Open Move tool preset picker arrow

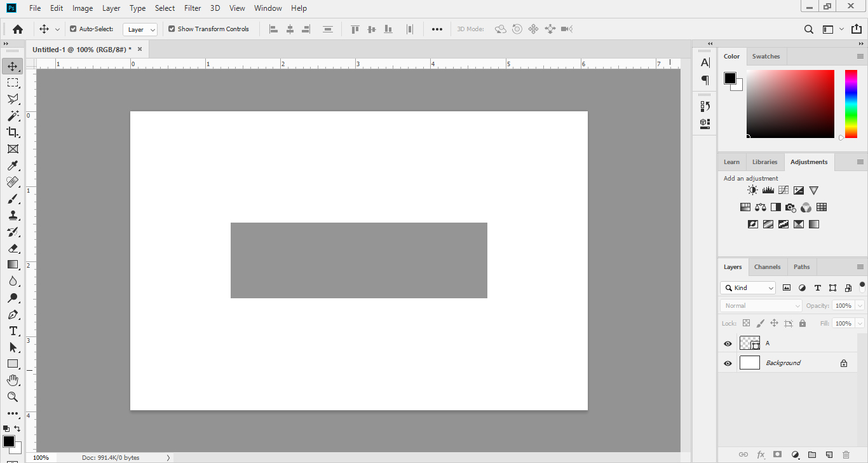pos(57,29)
